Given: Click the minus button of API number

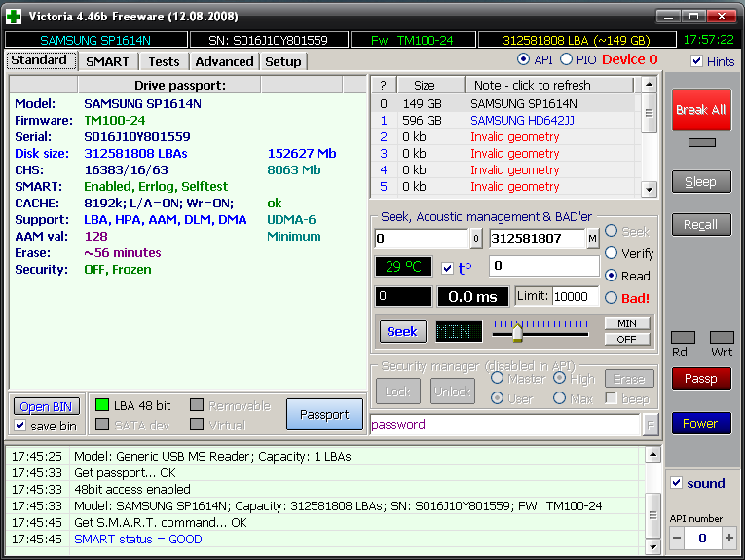Looking at the screenshot, I should 677,539.
